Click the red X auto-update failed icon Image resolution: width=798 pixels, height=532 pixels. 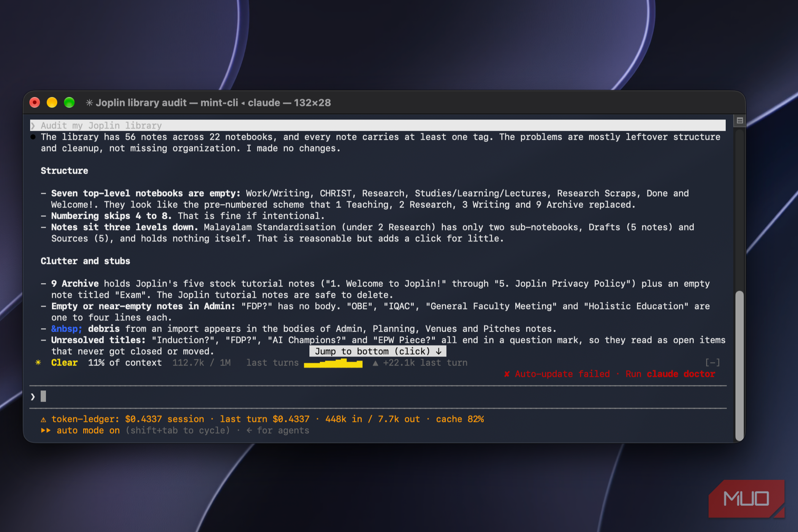[x=507, y=374]
